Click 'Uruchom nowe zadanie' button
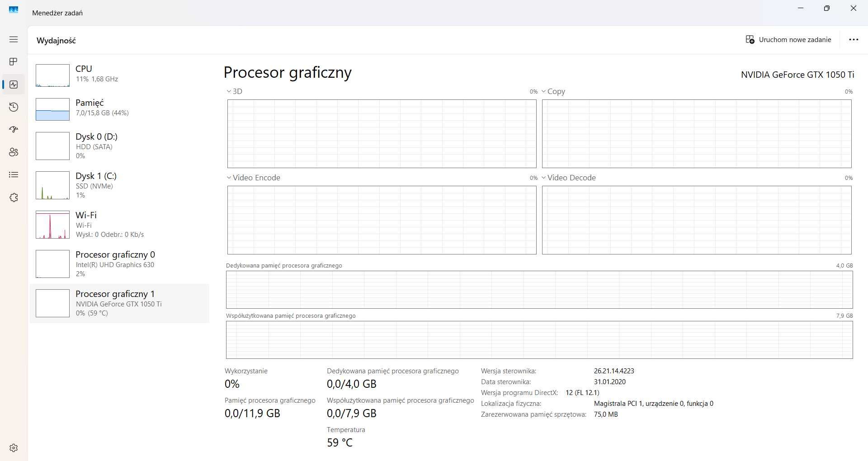The width and height of the screenshot is (868, 461). [x=788, y=40]
